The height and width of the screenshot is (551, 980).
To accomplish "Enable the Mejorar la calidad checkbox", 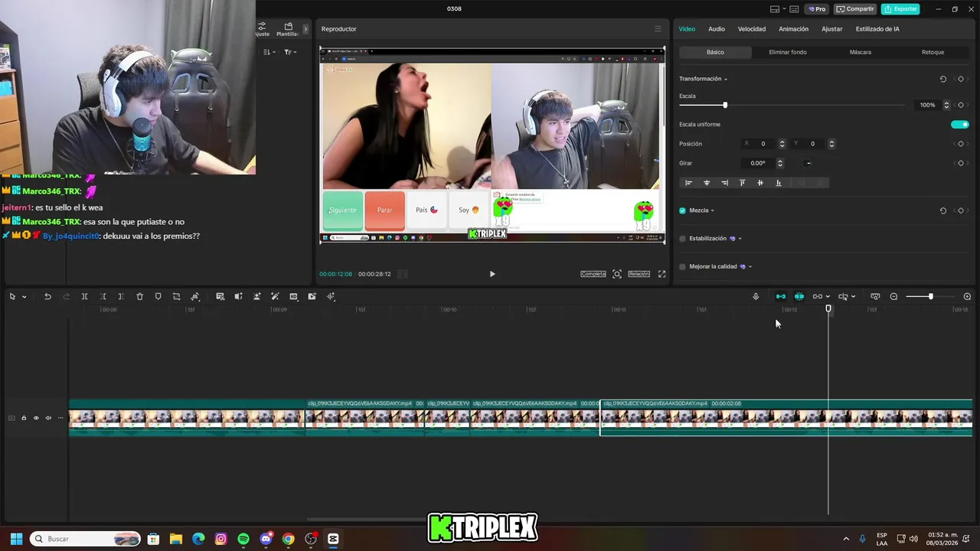I will 682,267.
